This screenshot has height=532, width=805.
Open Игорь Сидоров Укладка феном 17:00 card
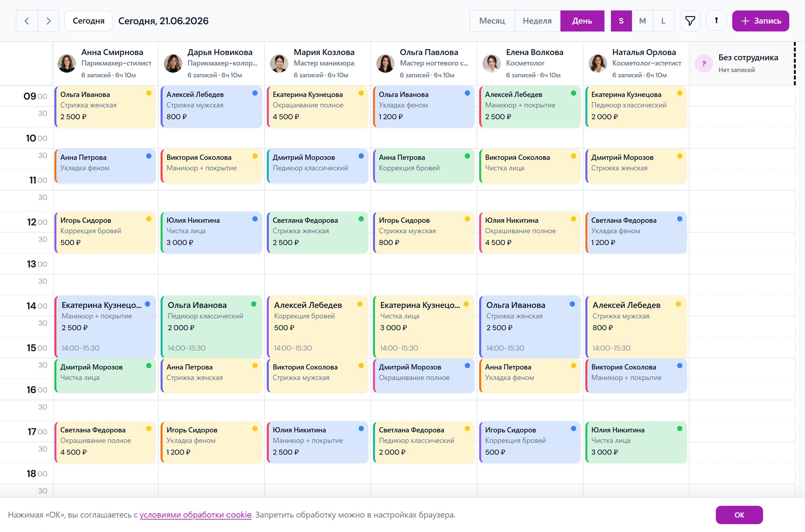click(211, 443)
